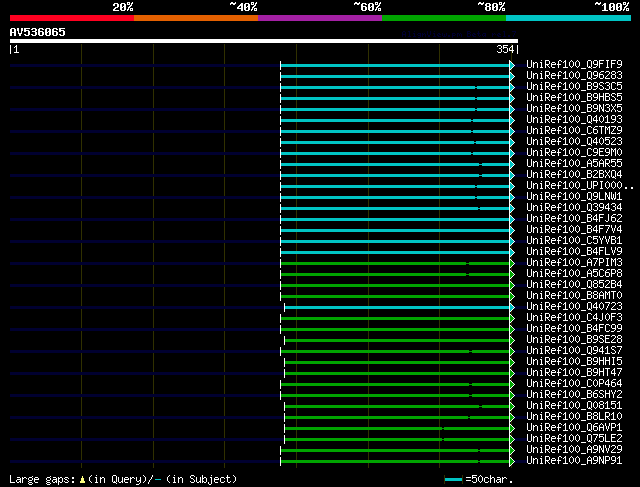Open the UniRef100_B9N3X5 hit label
The height and width of the screenshot is (487, 640).
574,109
